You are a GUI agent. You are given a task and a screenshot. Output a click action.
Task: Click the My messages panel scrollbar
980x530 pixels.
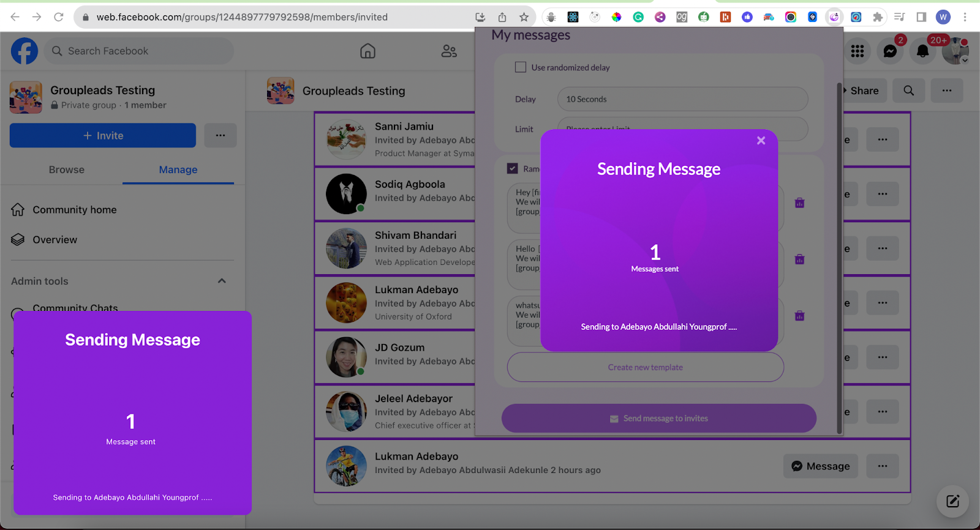(x=839, y=257)
